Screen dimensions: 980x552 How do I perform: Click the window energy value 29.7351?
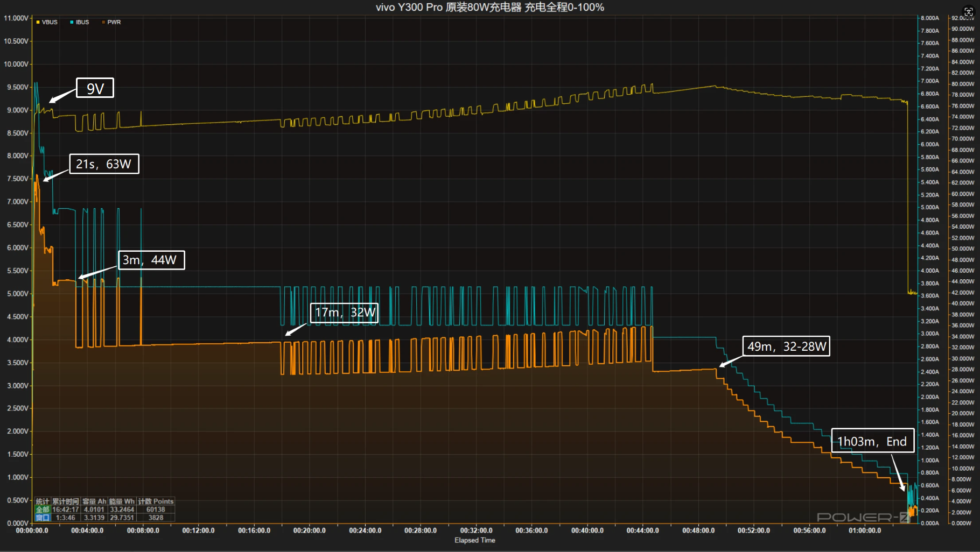[122, 518]
